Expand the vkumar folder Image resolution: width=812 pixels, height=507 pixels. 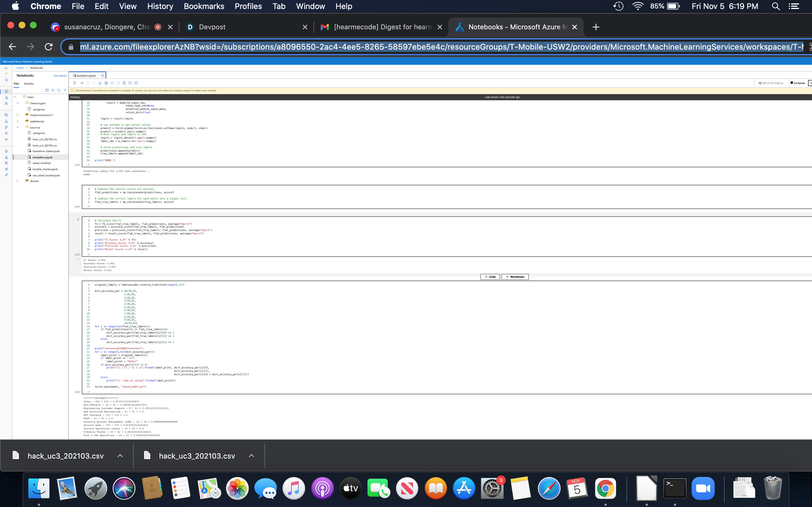pos(17,181)
